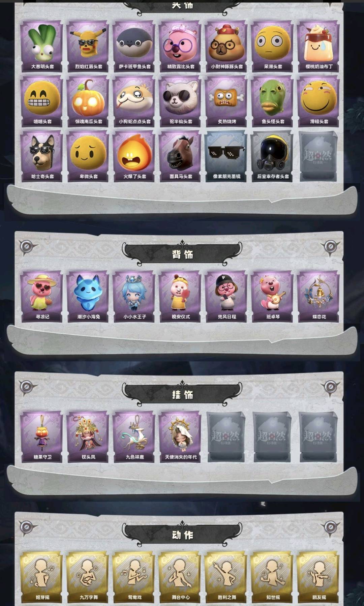Select the 像素朋克墨镜 pixel sunglasses
Viewport: 364px width, 606px height.
pyautogui.click(x=226, y=156)
